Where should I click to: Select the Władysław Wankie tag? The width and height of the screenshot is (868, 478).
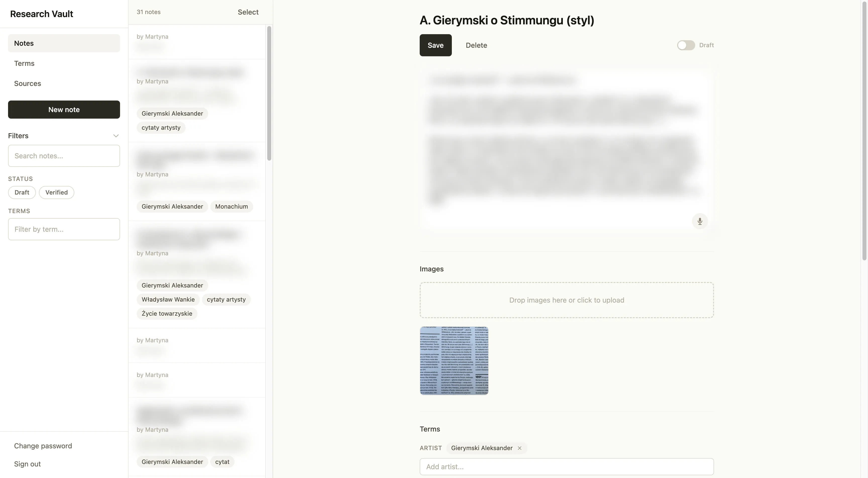pyautogui.click(x=168, y=299)
